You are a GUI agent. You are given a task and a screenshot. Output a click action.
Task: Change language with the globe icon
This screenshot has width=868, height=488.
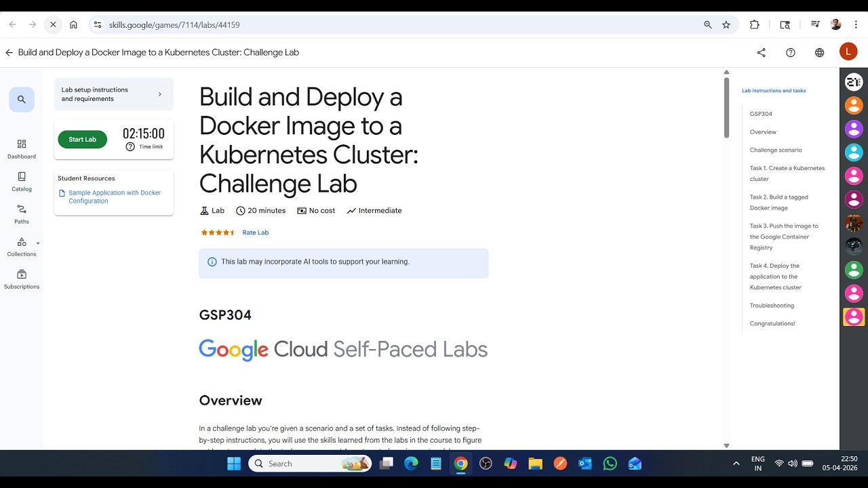pyautogui.click(x=819, y=52)
